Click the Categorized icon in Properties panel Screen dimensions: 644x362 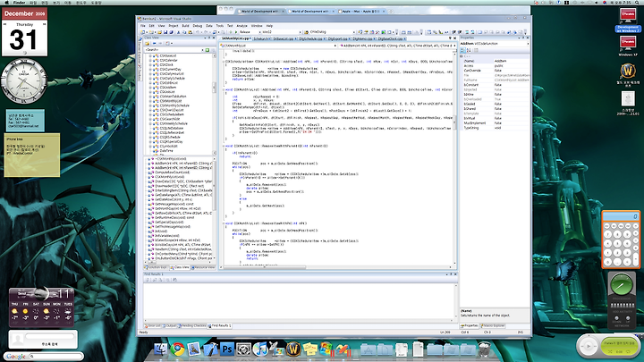[x=463, y=50]
